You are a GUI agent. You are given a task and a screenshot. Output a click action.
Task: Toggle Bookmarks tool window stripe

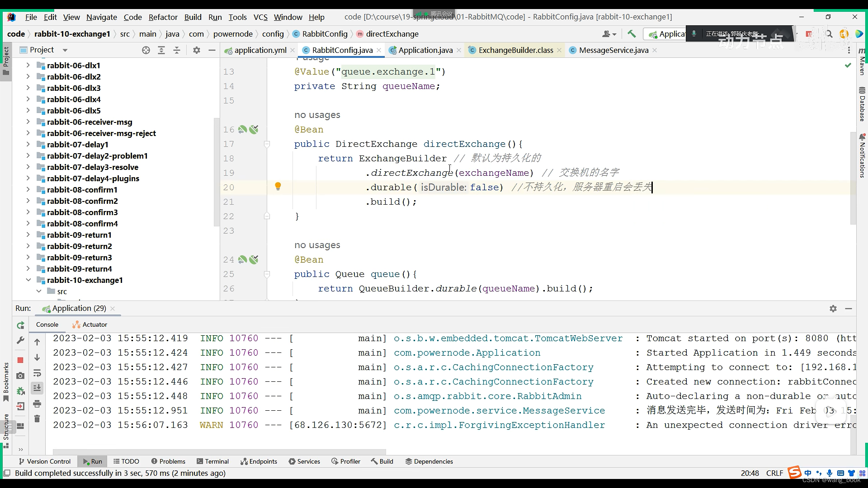pos(6,382)
